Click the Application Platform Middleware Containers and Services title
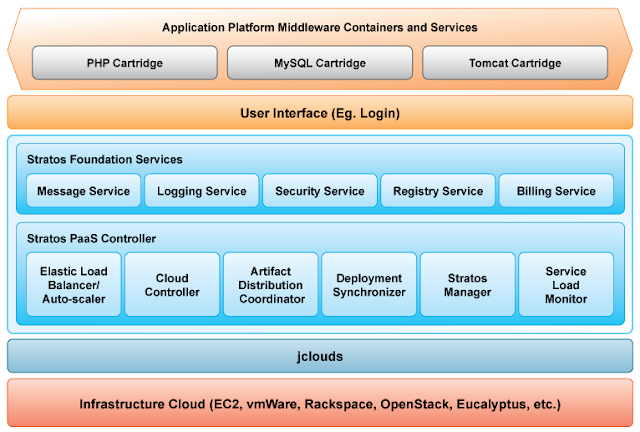This screenshot has width=640, height=432. pos(320,27)
